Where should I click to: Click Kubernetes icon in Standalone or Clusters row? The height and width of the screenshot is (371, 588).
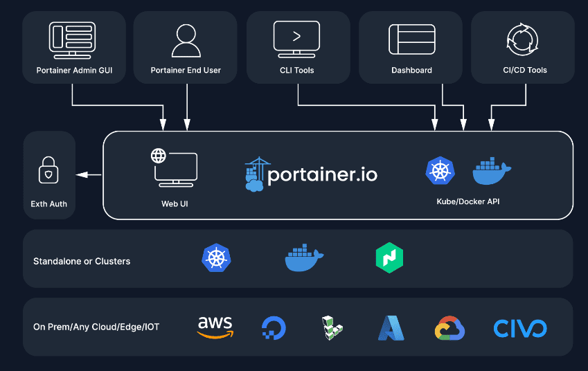[x=216, y=257]
